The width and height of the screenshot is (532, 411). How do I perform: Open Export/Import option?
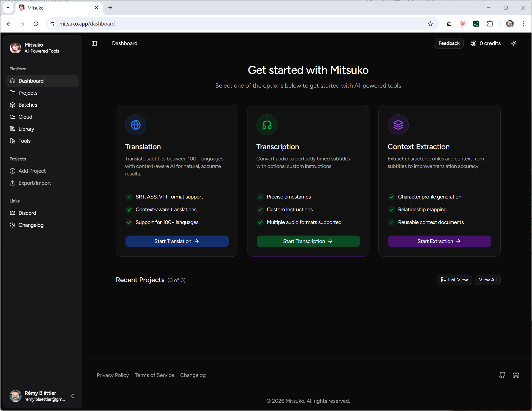click(43, 183)
